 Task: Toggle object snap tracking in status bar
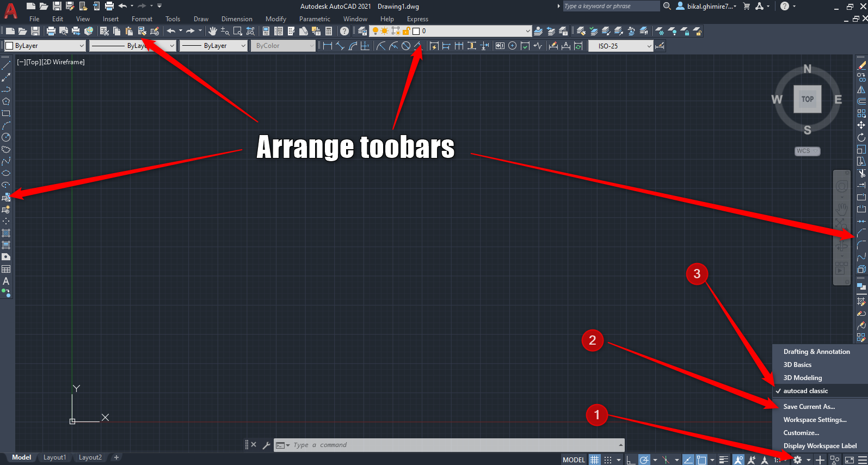tap(688, 460)
